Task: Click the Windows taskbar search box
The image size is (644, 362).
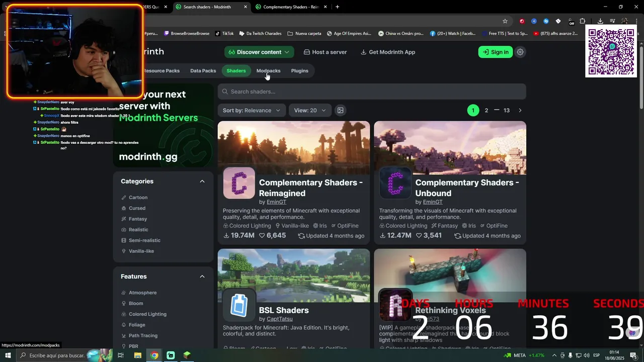Action: (x=65, y=355)
